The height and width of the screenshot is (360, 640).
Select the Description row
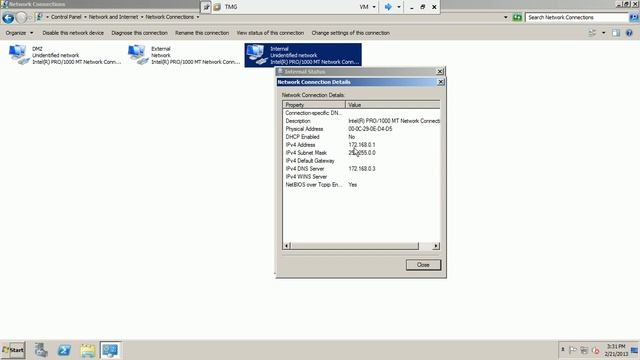point(361,121)
